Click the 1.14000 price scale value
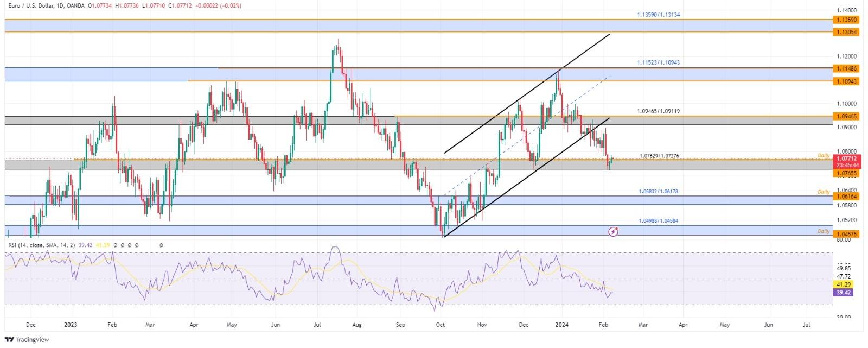This screenshot has width=868, height=348. click(x=846, y=10)
